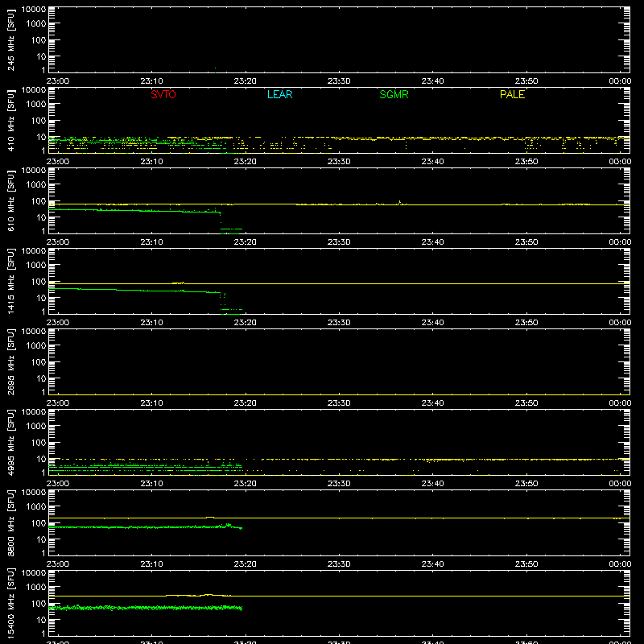Click 23:30 tick under the 2695 MHz panel
This screenshot has height=644, width=644.
(x=339, y=403)
